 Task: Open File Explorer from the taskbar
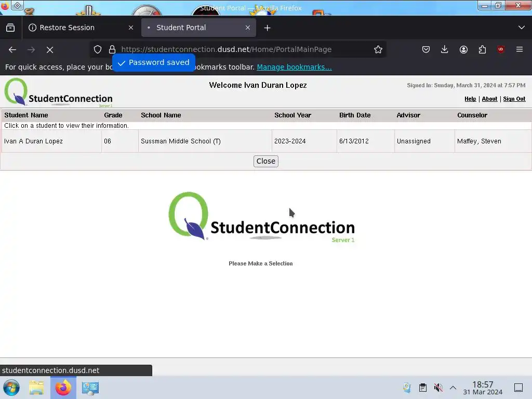pyautogui.click(x=36, y=388)
